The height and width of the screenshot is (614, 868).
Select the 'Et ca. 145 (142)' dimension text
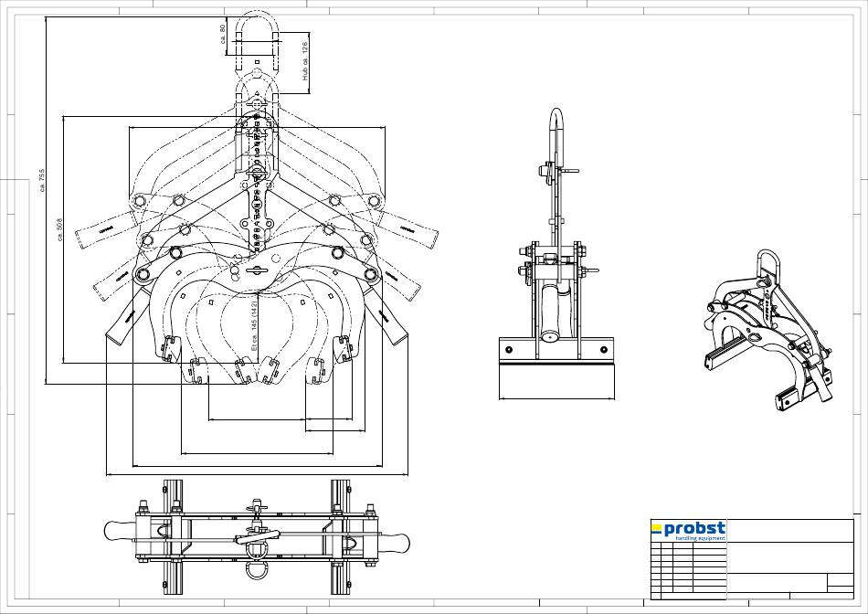pos(254,326)
